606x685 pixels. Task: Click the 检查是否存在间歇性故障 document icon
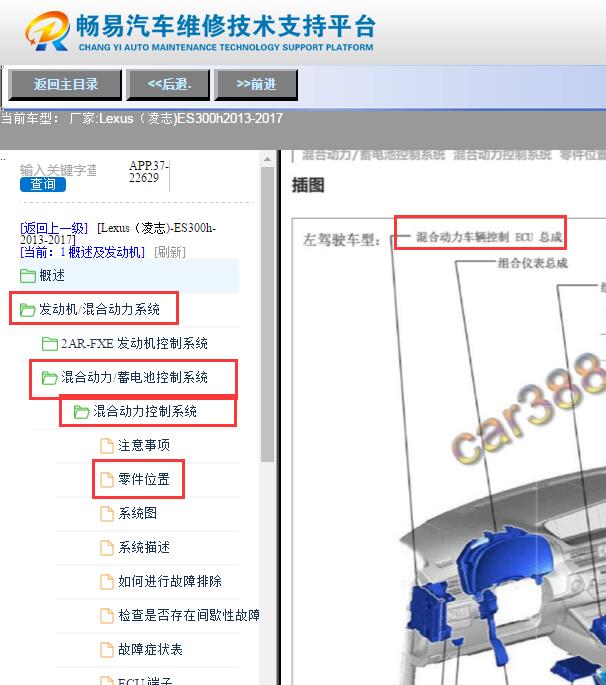pos(107,616)
